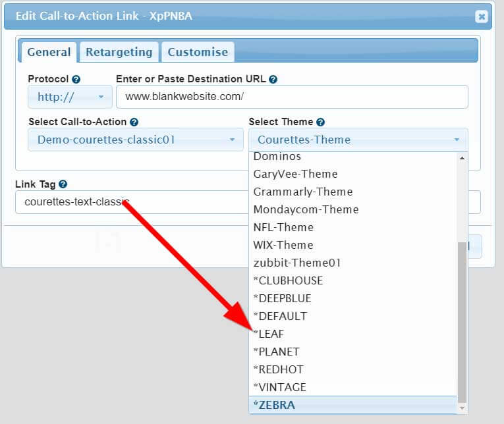
Task: Pick *VINTAGE theme from list
Action: point(352,387)
